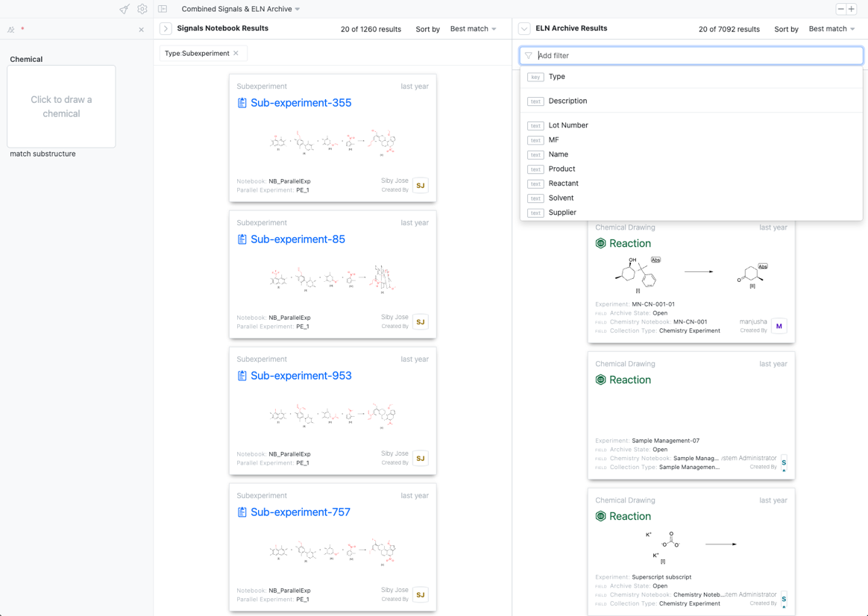
Task: Open ELN Archive Sort by Best match dropdown
Action: [831, 29]
